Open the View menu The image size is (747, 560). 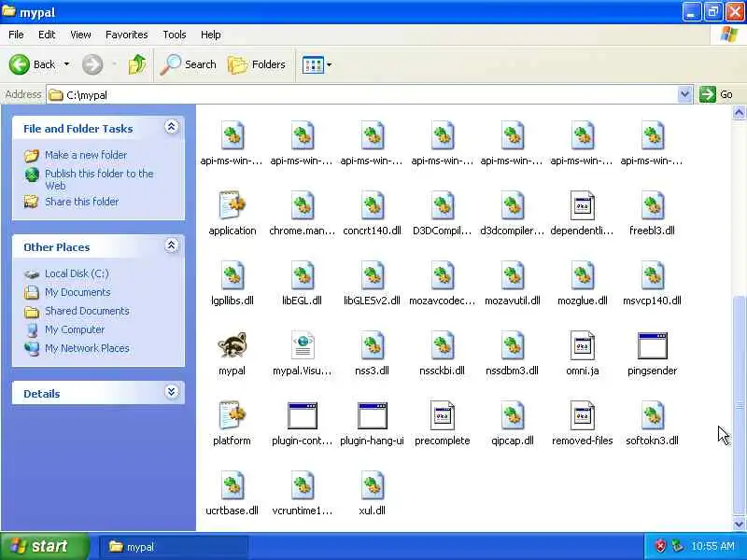coord(80,35)
